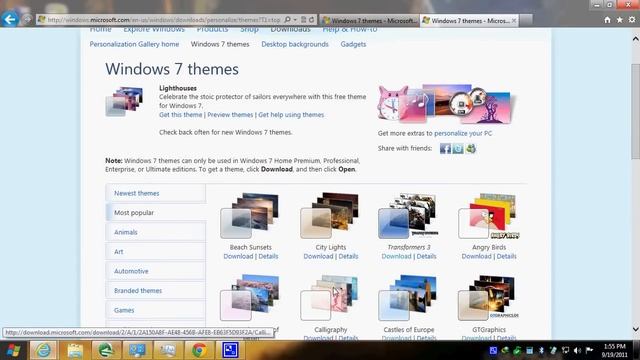The width and height of the screenshot is (640, 360).
Task: View Details for City Lights
Action: [x=348, y=256]
